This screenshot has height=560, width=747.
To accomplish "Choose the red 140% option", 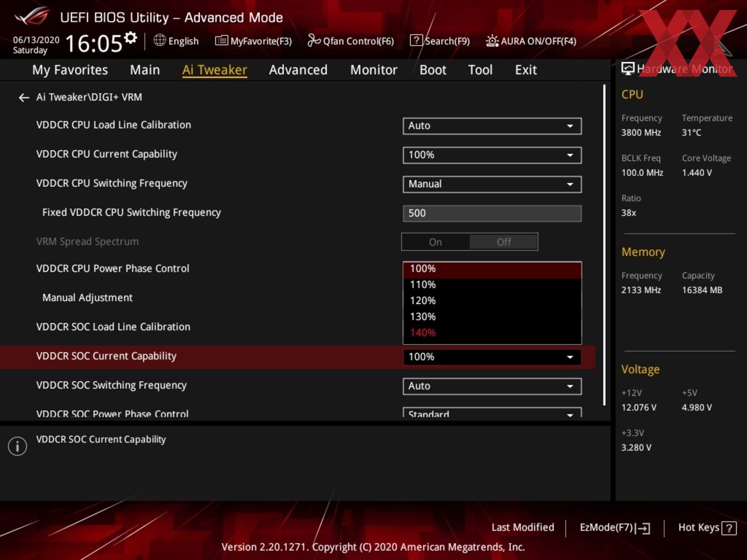I will pos(492,333).
